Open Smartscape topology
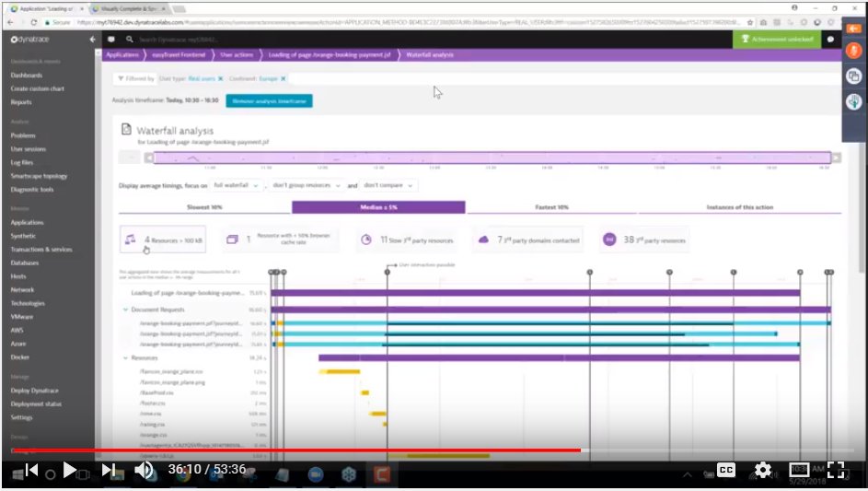Image resolution: width=868 pixels, height=491 pixels. click(x=39, y=176)
